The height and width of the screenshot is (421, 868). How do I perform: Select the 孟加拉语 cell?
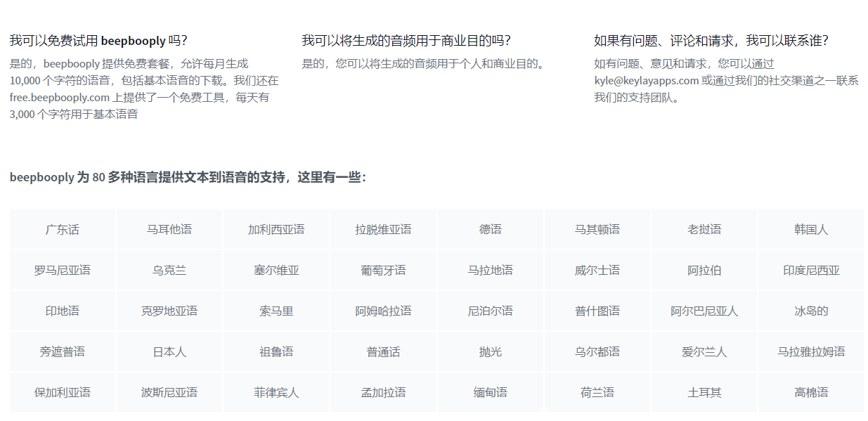pos(383,392)
